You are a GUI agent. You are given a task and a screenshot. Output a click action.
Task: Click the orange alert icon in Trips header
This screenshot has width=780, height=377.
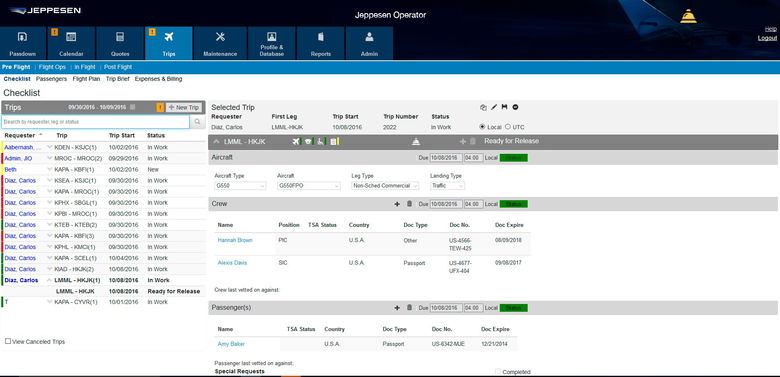(x=160, y=107)
